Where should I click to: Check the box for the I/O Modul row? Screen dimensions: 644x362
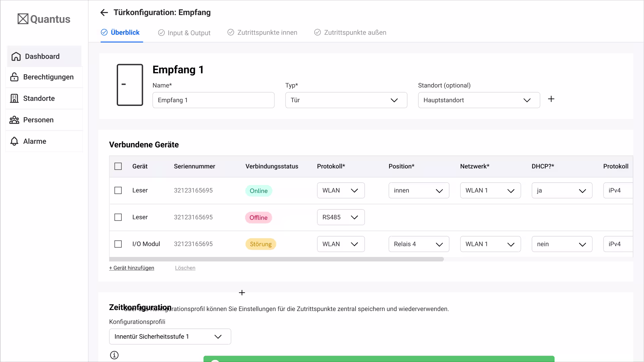pos(118,244)
